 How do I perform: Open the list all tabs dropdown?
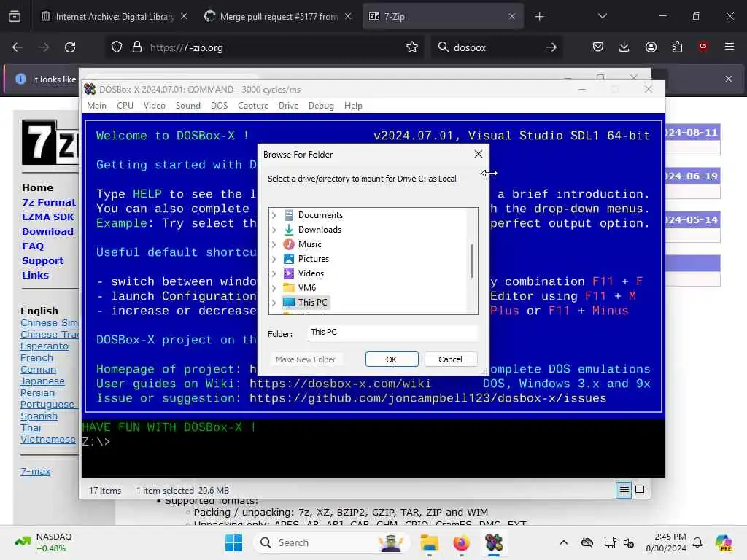[602, 17]
